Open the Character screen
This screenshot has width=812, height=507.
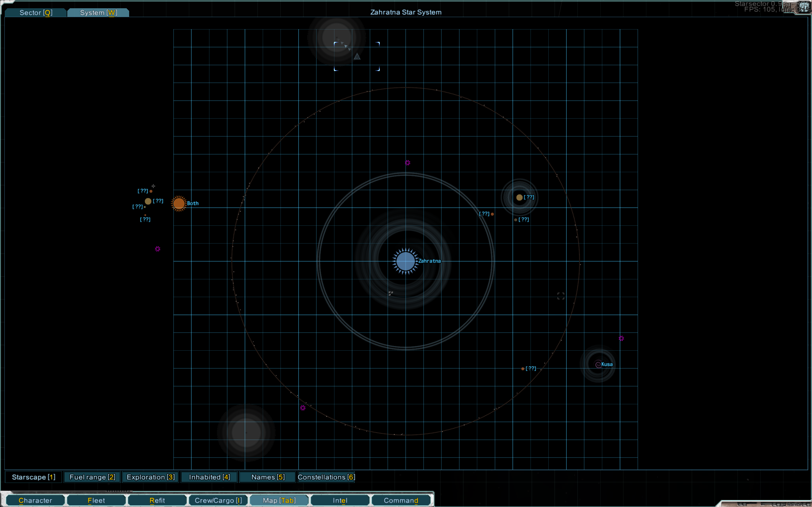(35, 500)
